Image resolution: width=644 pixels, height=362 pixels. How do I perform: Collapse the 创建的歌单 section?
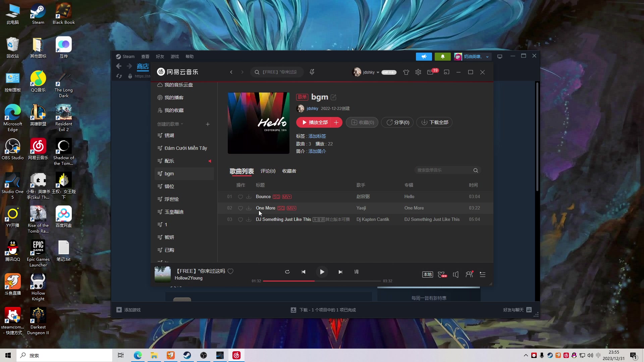tap(170, 124)
